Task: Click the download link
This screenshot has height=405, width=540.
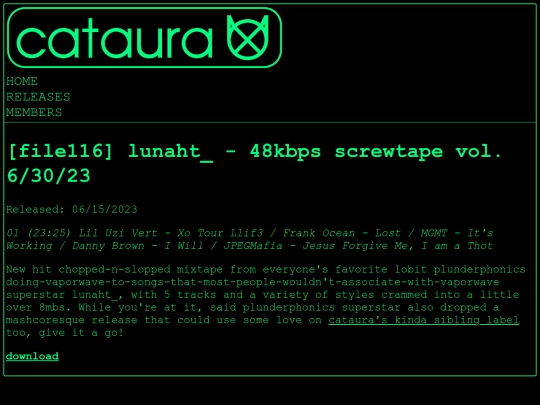Action: coord(32,356)
